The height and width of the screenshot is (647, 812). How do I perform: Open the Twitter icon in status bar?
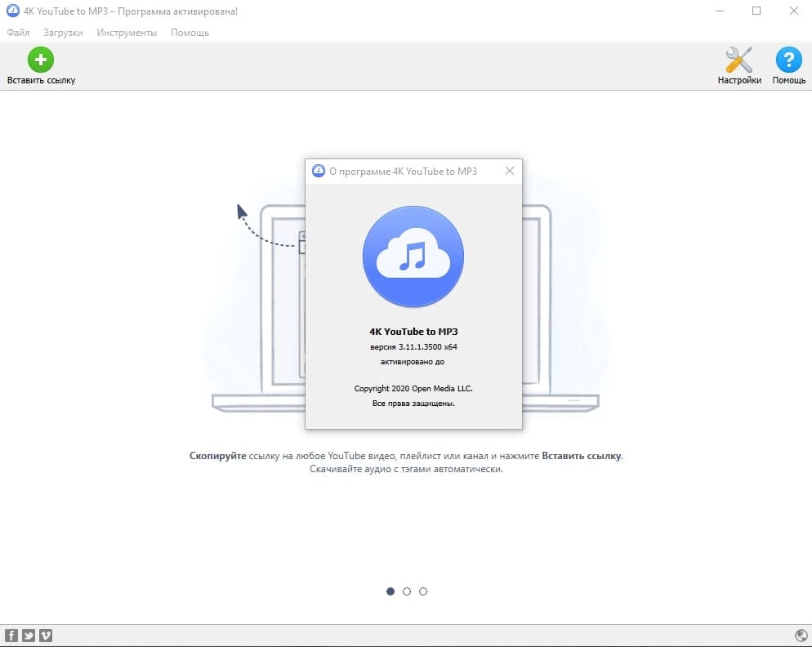(x=29, y=636)
